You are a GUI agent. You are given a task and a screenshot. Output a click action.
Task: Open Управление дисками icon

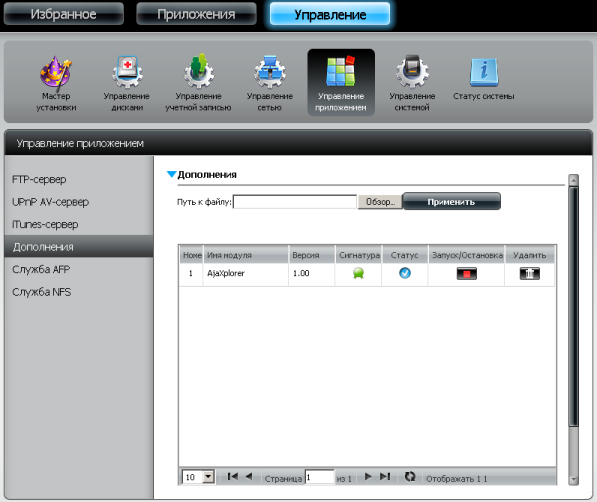coord(127,72)
